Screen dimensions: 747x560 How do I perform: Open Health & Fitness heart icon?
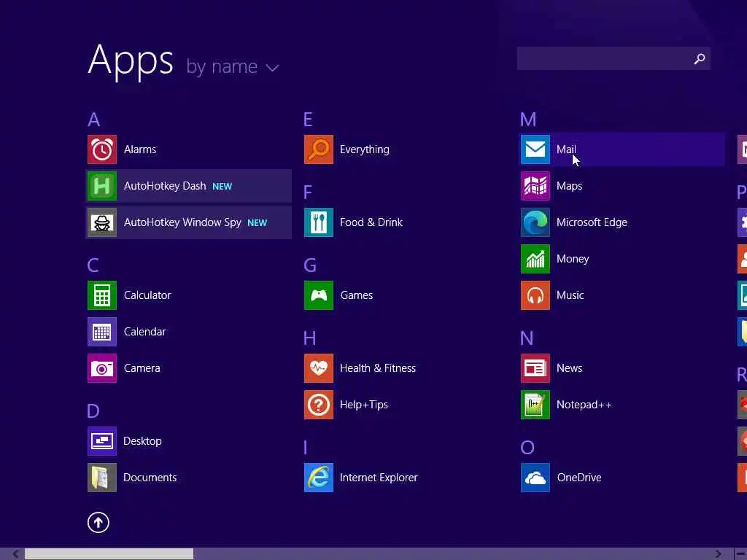tap(319, 368)
